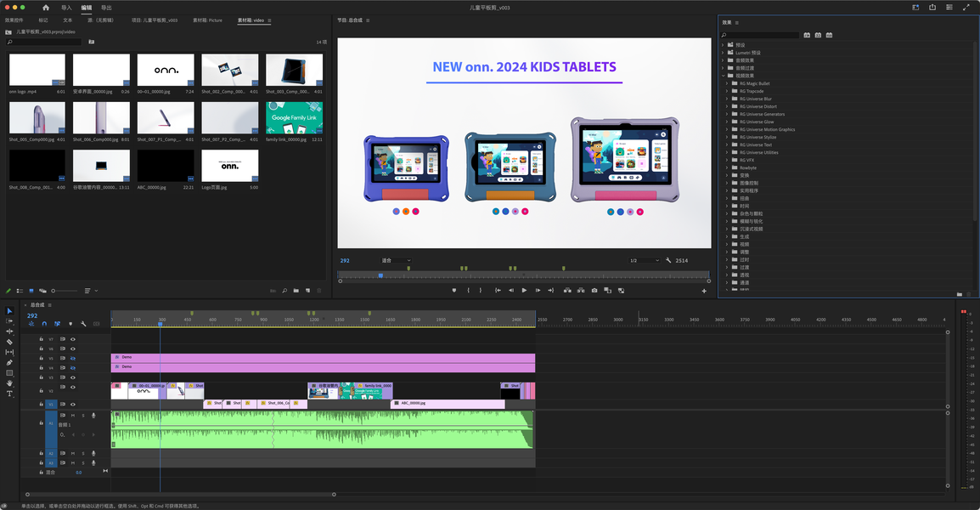Select ABC_00000.jpg clip on V1 track
This screenshot has width=980, height=510.
tap(448, 404)
